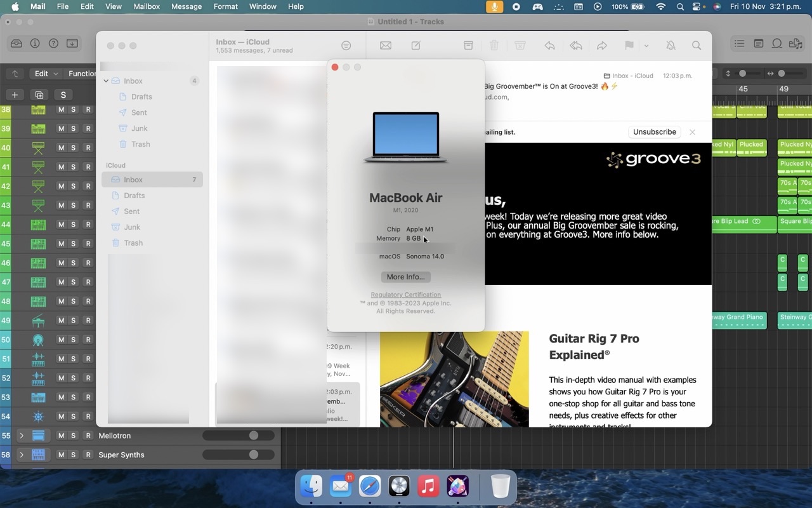
Task: Mute conversation bell icon in Mail
Action: pyautogui.click(x=671, y=46)
